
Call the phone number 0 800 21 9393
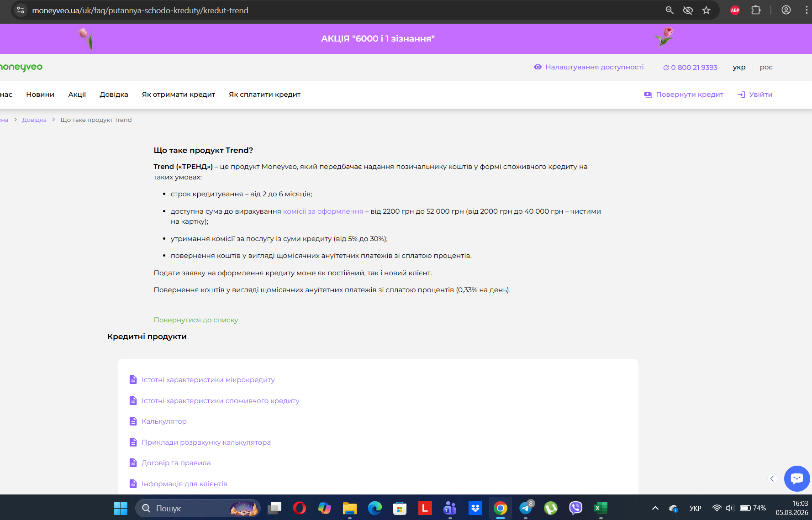point(690,68)
